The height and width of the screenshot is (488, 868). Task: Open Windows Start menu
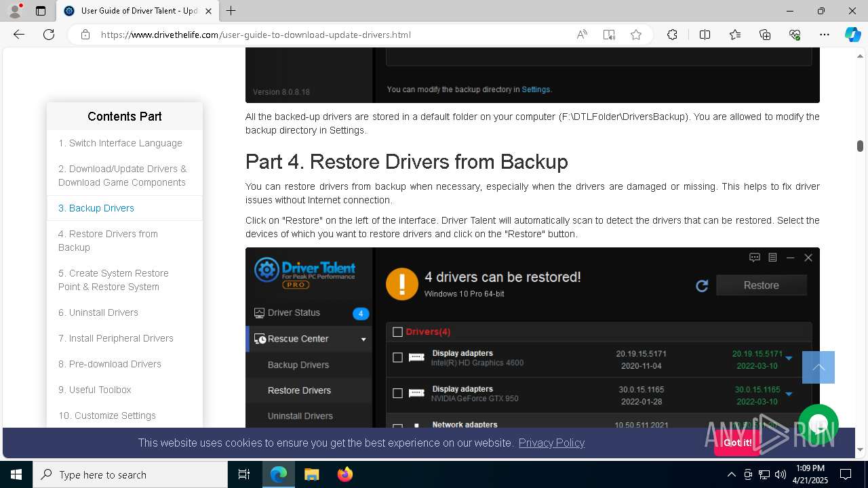[x=16, y=474]
